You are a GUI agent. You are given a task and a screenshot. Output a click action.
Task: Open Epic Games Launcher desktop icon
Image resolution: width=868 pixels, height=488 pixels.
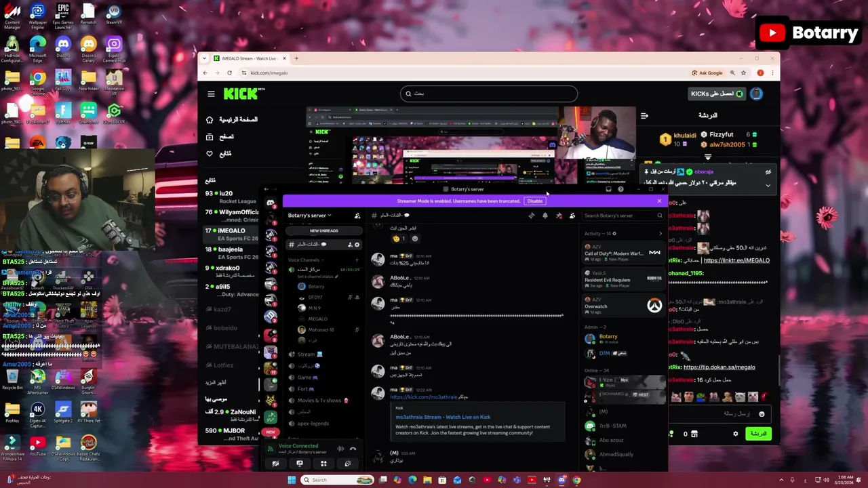[x=63, y=15]
